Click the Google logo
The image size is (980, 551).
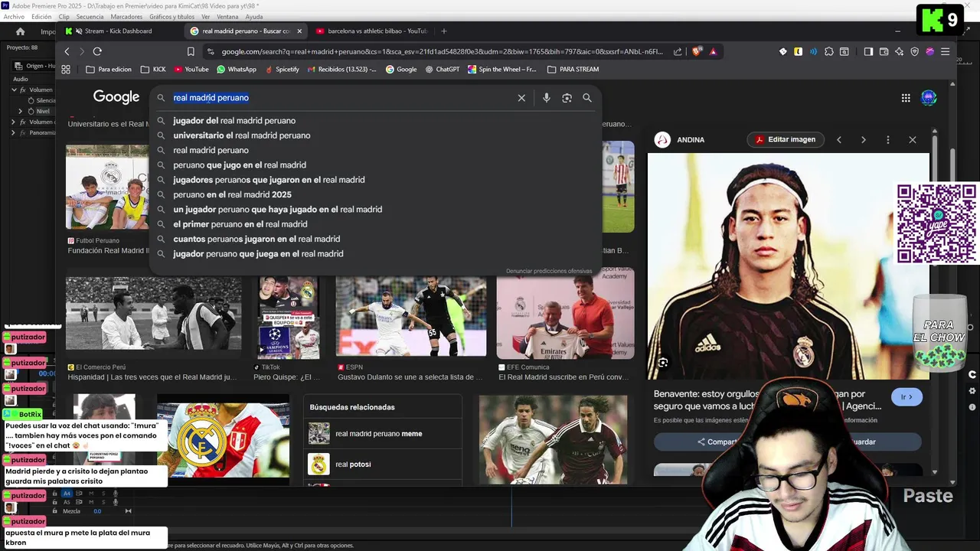pos(116,97)
